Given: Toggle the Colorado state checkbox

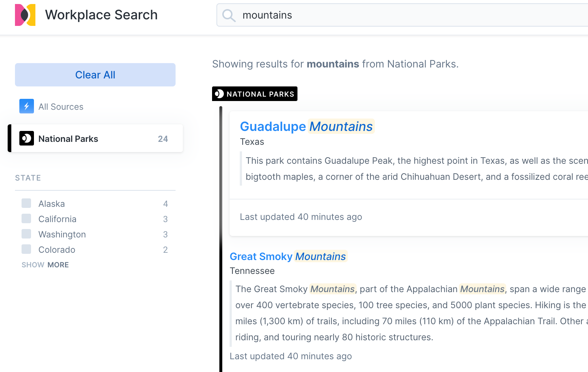Looking at the screenshot, I should click(x=26, y=249).
